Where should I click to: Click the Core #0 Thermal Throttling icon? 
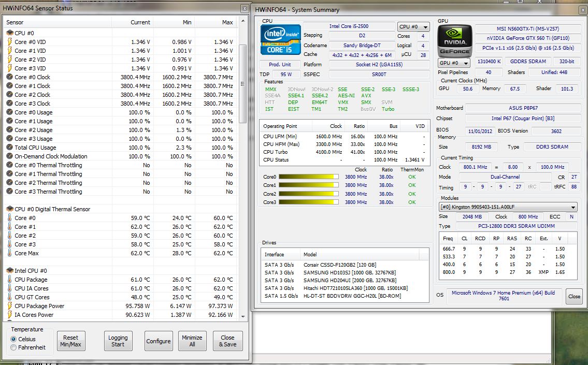[x=10, y=165]
